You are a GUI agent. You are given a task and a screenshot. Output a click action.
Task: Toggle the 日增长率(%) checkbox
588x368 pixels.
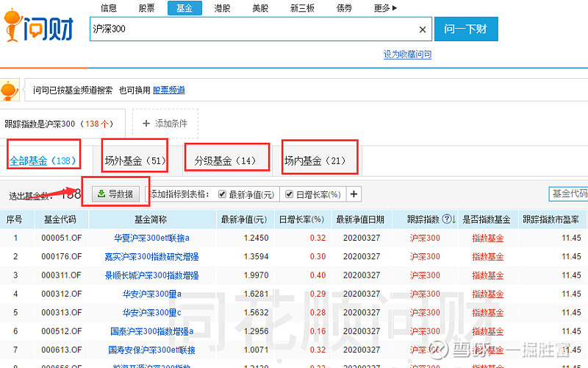tap(289, 194)
